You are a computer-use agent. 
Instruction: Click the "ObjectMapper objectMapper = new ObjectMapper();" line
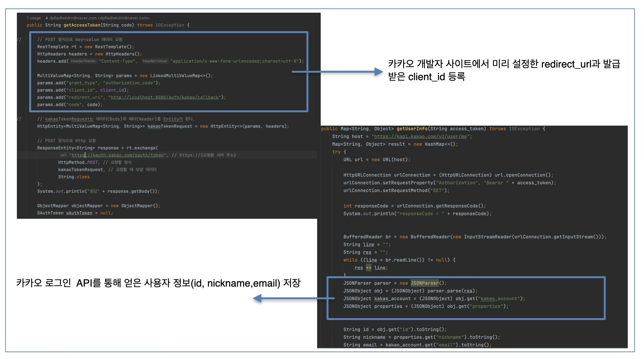(x=99, y=206)
